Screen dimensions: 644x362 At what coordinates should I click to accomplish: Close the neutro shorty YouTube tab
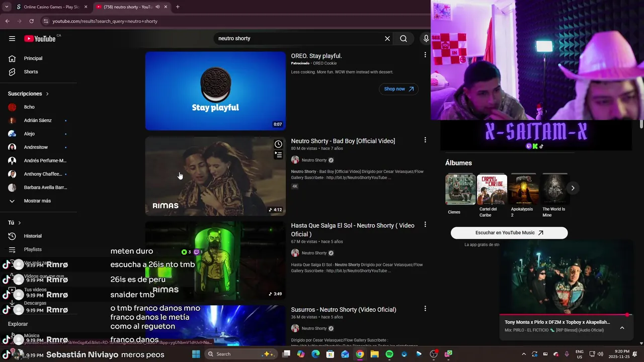[x=166, y=7]
